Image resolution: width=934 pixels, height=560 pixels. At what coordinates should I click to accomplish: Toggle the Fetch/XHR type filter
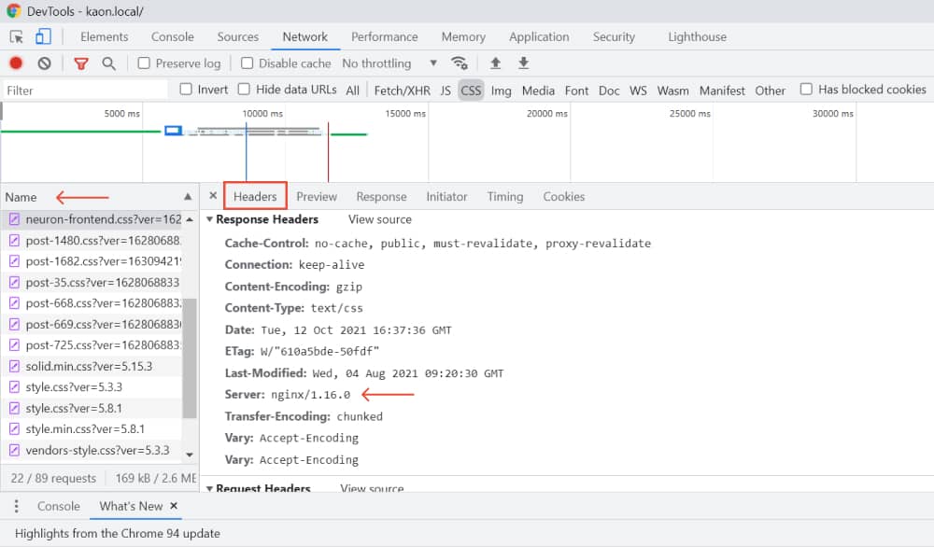(402, 91)
